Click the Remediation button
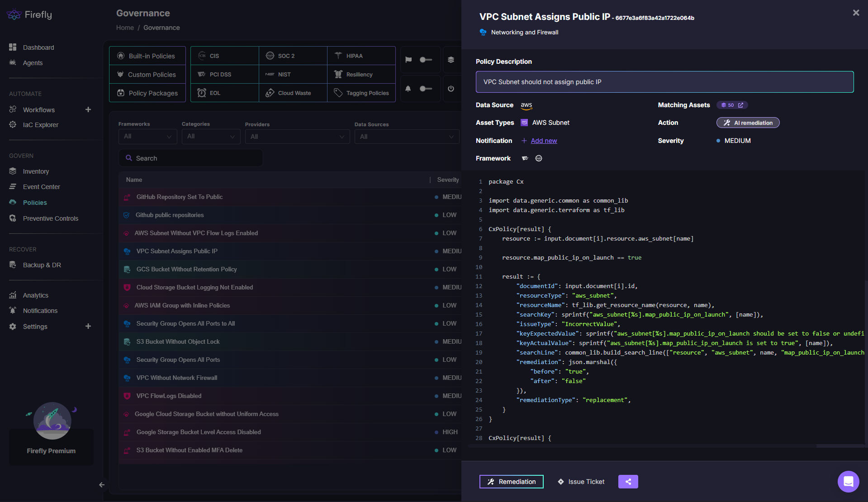This screenshot has height=502, width=868. 512,482
